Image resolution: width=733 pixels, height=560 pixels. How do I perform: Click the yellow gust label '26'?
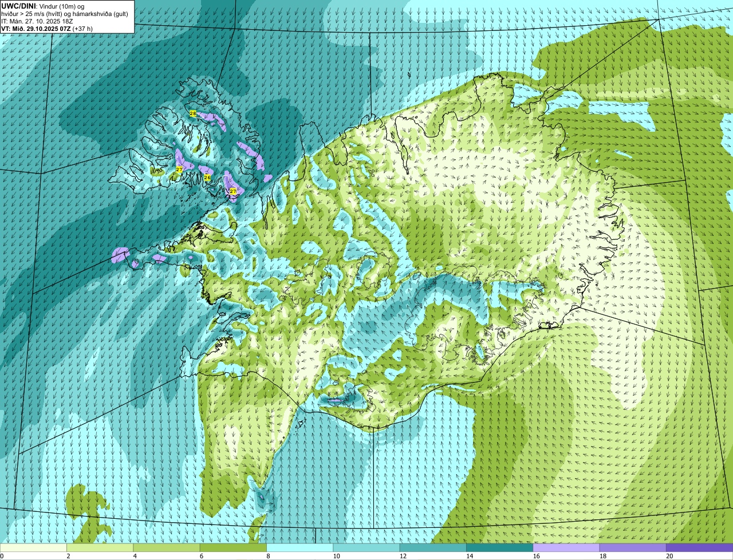tap(207, 178)
